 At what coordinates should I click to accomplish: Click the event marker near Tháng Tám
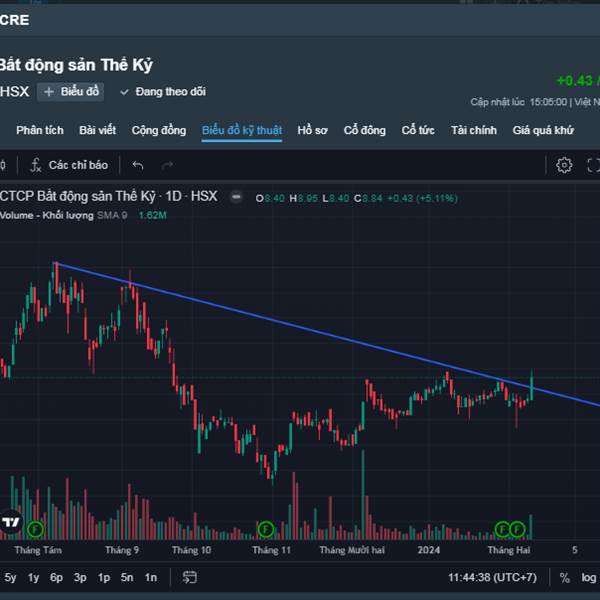[35, 530]
